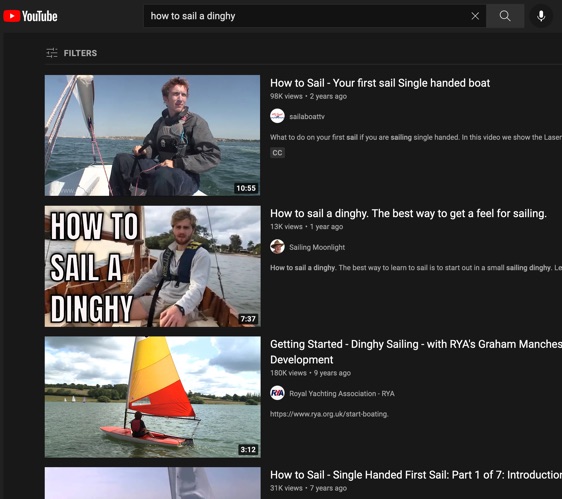Click the YouTube logo to go home
The height and width of the screenshot is (499, 562).
pyautogui.click(x=30, y=16)
